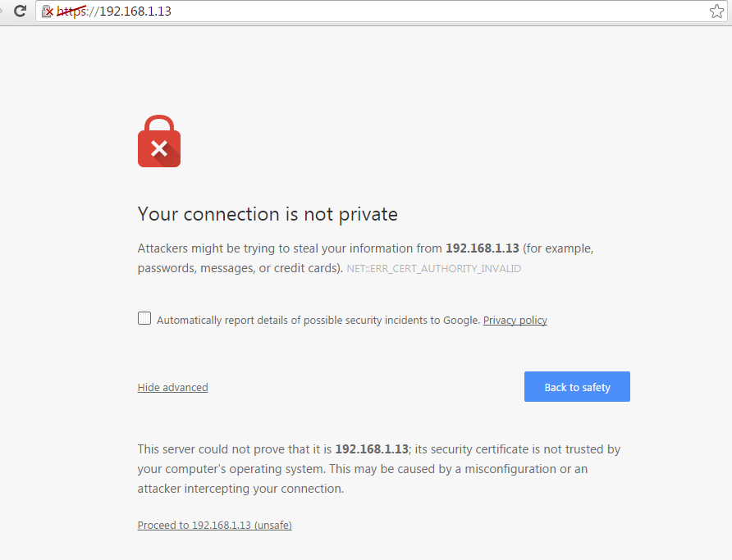Click the 'passwords, messages, or credit cards' text
The image size is (732, 560).
[240, 268]
